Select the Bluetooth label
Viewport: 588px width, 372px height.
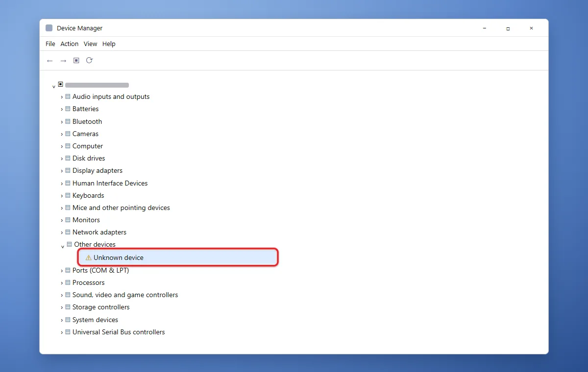87,121
